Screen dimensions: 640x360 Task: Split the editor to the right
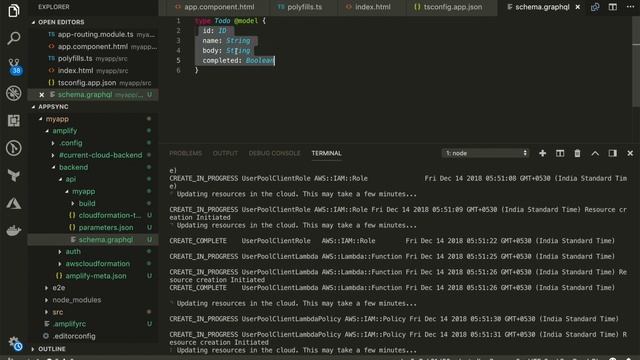tap(612, 7)
